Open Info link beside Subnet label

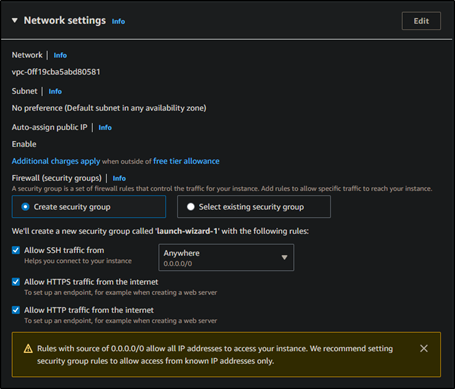(x=55, y=91)
